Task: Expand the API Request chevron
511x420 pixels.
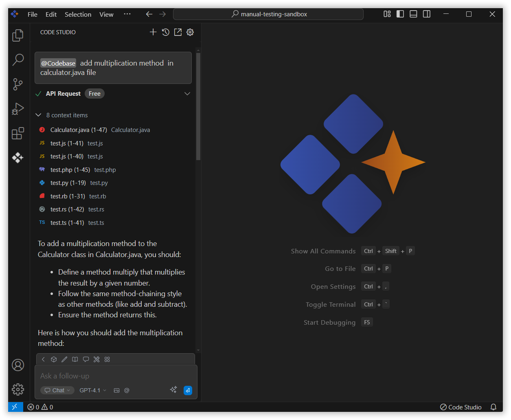Action: coord(187,94)
